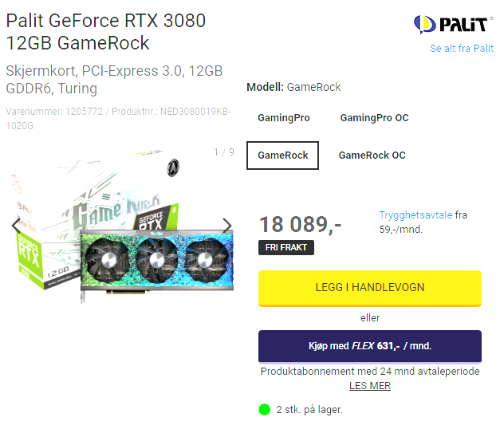Click the green in-stock status indicator
Screen dimensions: 504x433
click(265, 410)
